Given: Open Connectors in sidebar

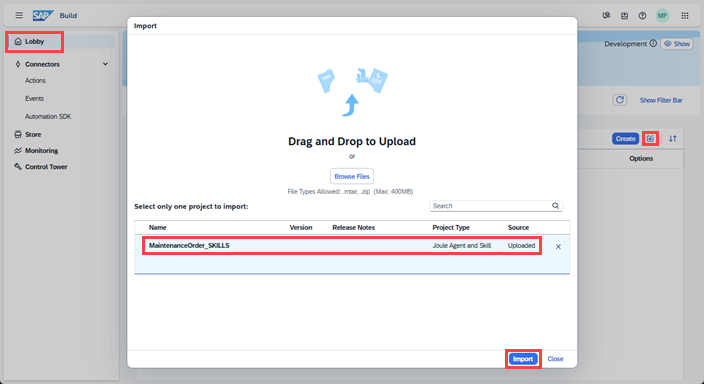Looking at the screenshot, I should (42, 64).
